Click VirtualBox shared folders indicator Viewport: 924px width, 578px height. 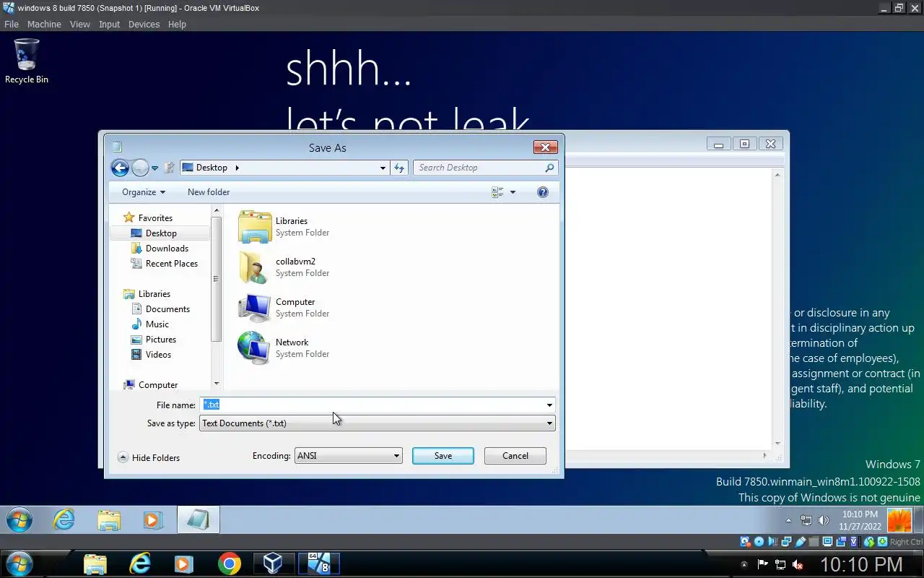coord(814,542)
